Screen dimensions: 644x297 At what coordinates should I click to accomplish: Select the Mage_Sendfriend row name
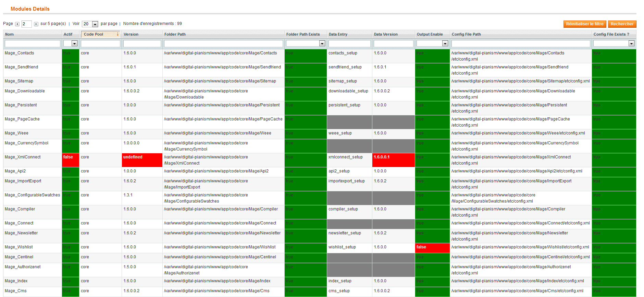pyautogui.click(x=21, y=67)
